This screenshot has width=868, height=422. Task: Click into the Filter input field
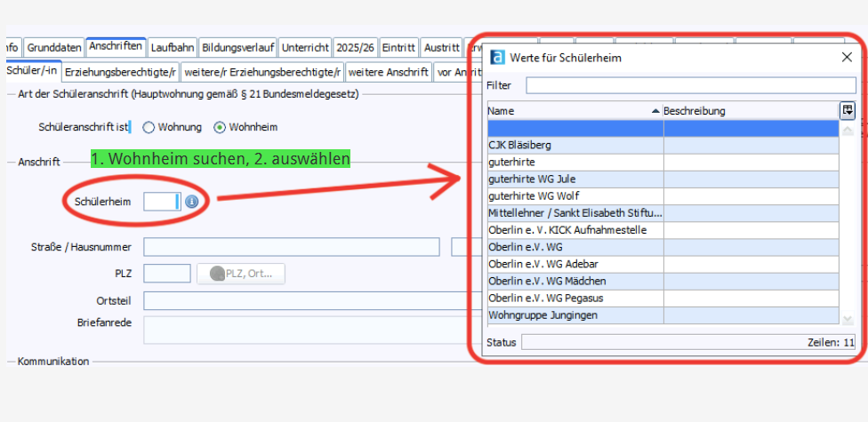point(690,85)
